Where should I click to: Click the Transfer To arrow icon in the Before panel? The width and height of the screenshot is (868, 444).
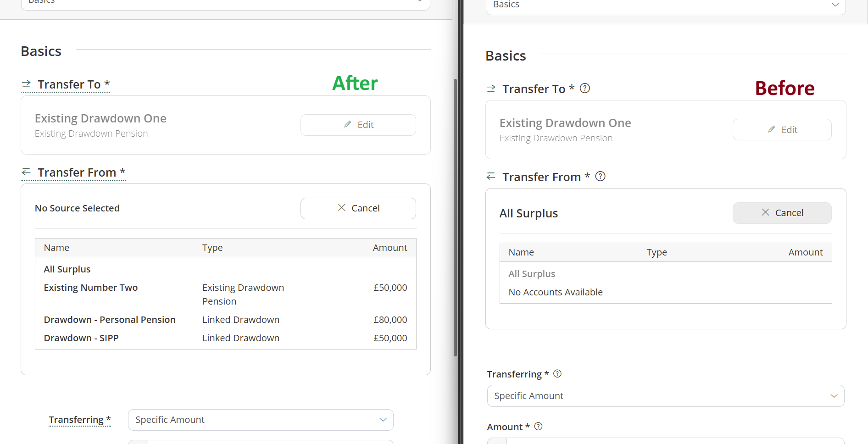point(491,89)
